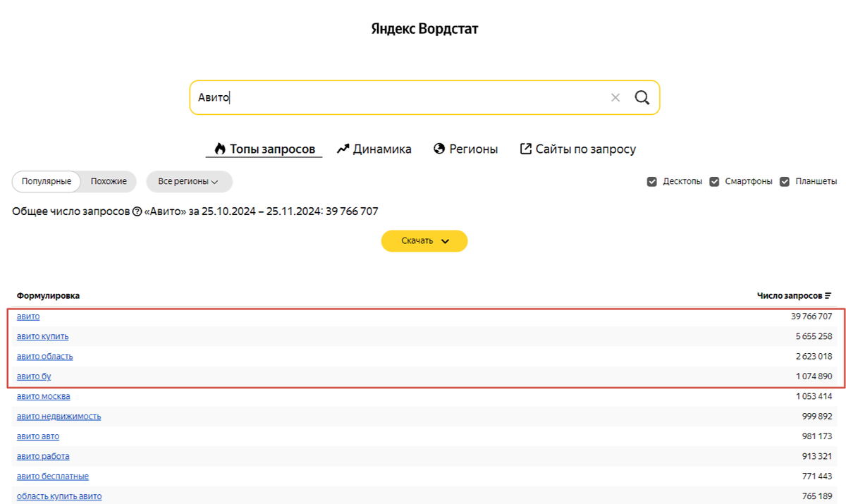Select the value 5 655 258
Viewport: 846px width, 504px height.
[x=814, y=336]
